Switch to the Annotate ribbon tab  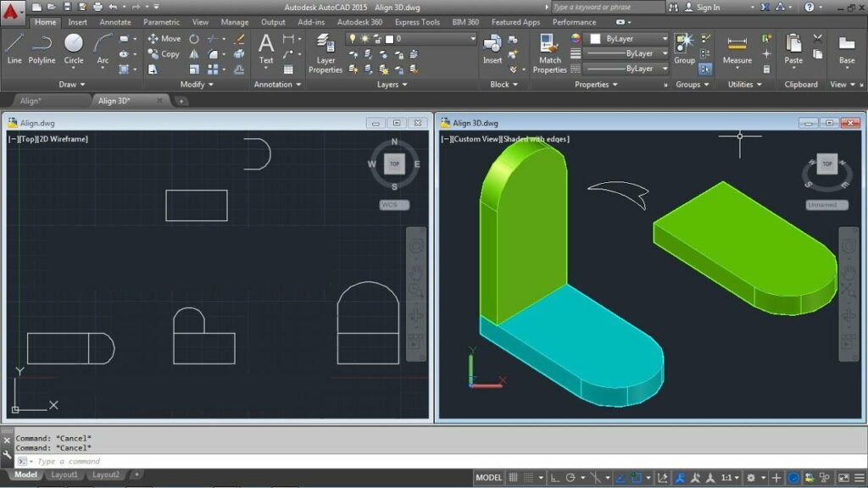click(114, 22)
